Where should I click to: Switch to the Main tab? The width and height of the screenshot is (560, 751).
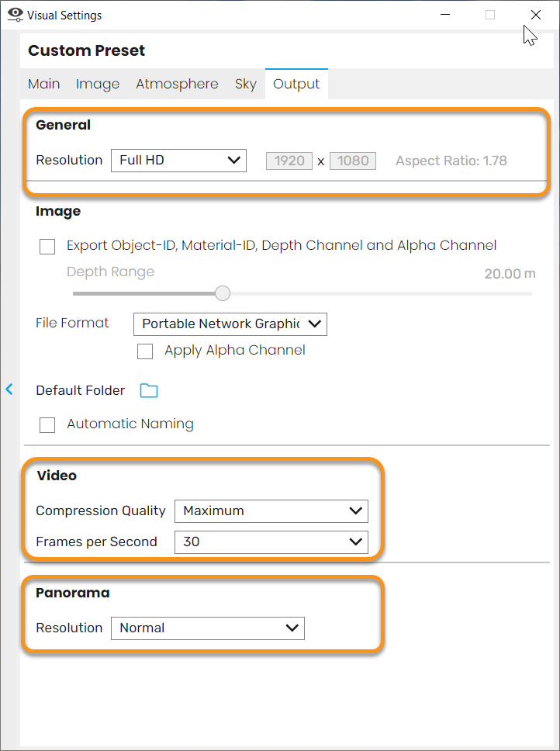coord(44,84)
